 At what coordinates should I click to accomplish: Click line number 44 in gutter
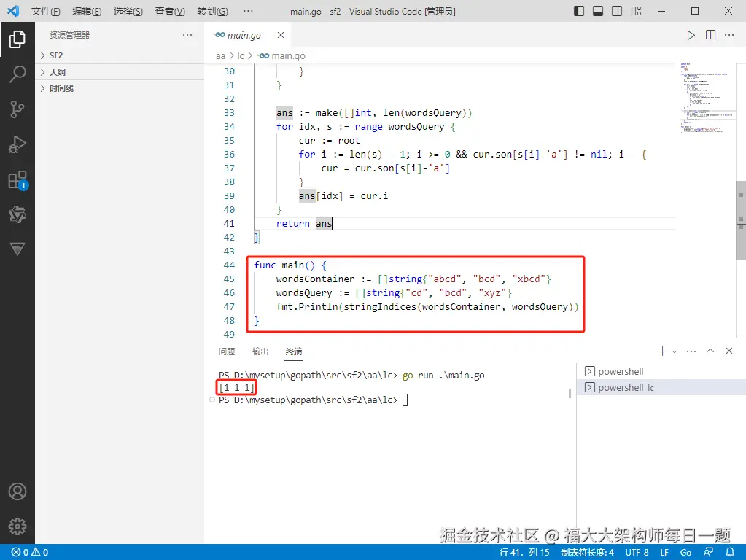(x=229, y=265)
